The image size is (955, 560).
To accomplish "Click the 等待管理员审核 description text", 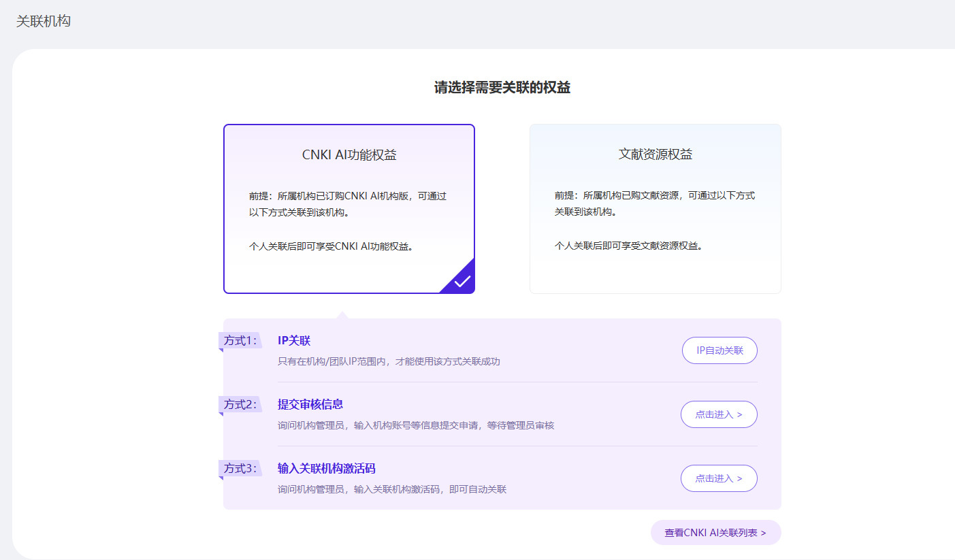I will [x=521, y=425].
